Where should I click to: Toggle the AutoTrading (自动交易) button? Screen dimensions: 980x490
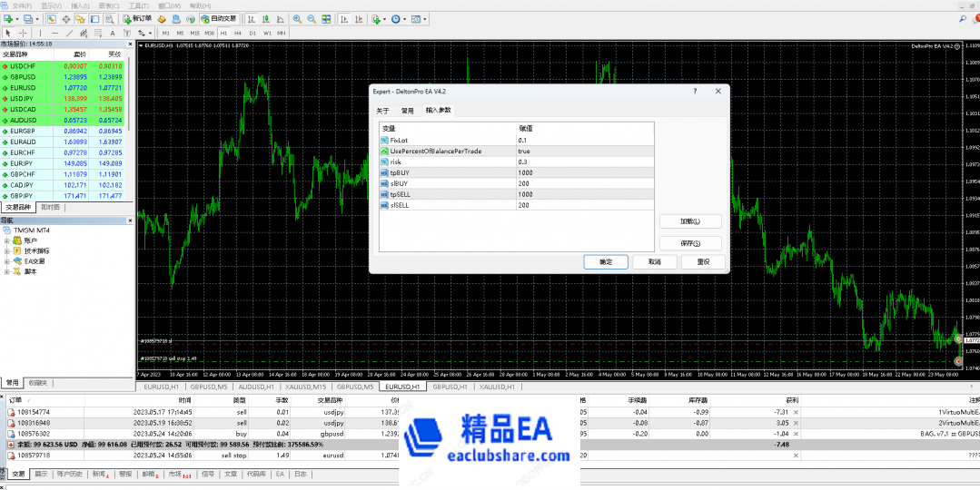point(218,18)
